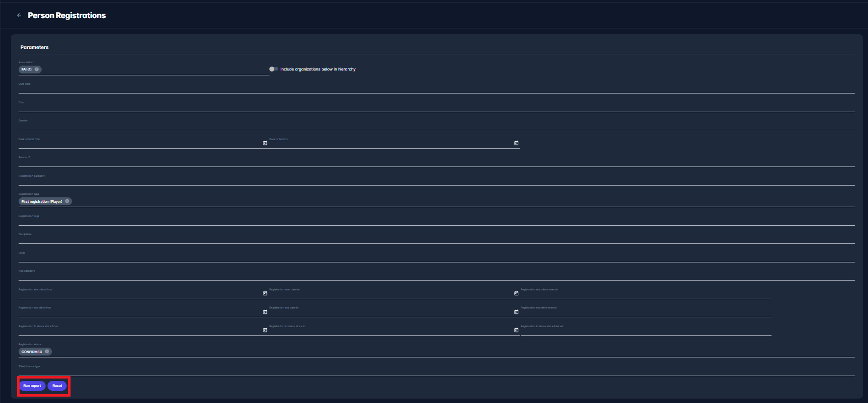Open the Club type dropdown
The image size is (868, 403).
[x=436, y=89]
